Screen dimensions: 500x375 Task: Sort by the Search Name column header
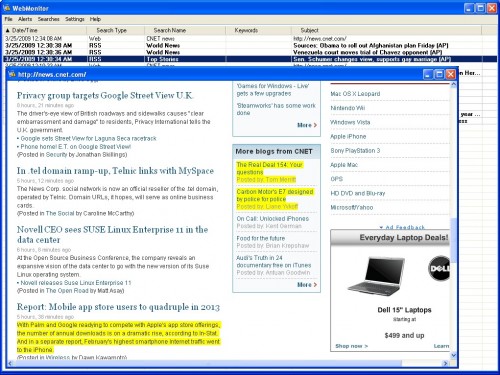coord(185,30)
